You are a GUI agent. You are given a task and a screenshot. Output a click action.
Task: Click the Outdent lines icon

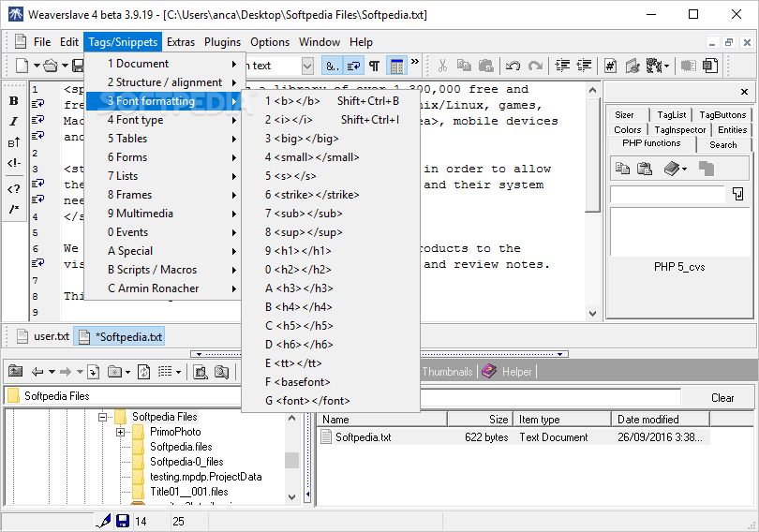click(x=585, y=66)
